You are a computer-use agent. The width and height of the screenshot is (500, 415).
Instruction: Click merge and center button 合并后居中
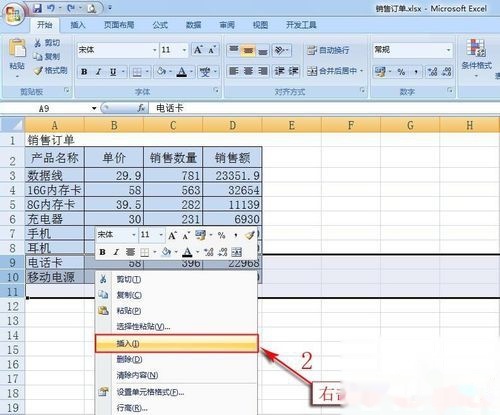coord(332,71)
